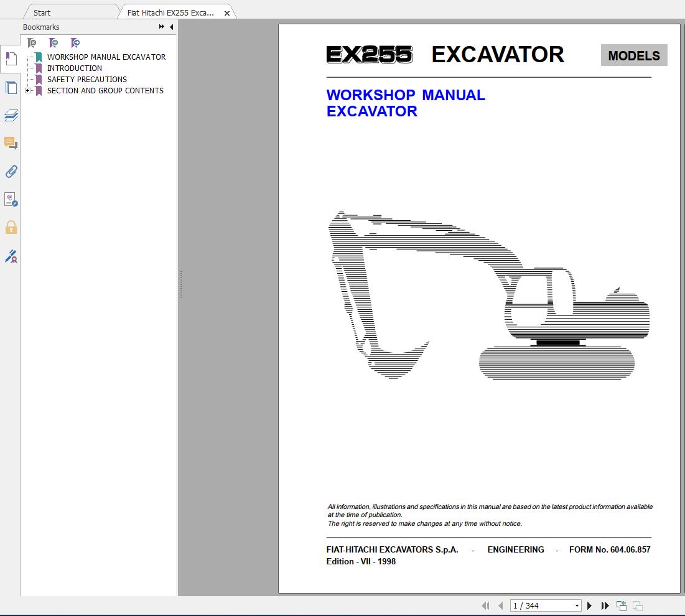The height and width of the screenshot is (616, 685).
Task: Go to the next page
Action: click(x=589, y=605)
